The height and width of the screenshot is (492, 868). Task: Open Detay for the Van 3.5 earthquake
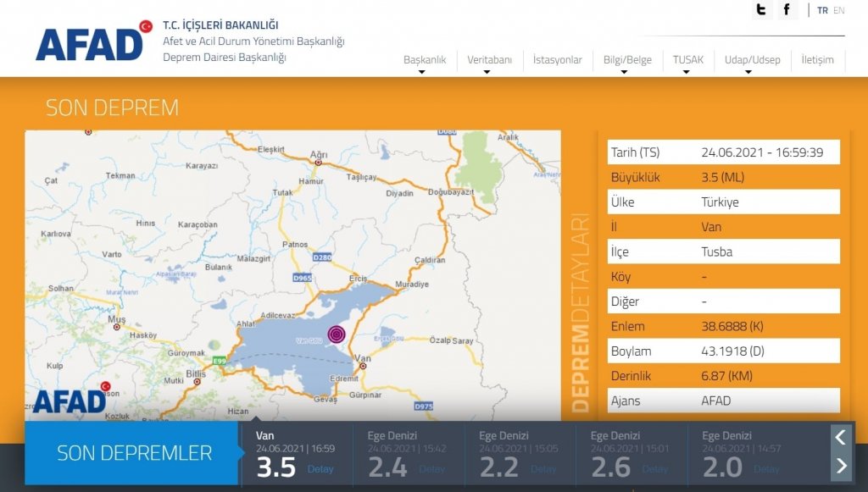coord(321,468)
